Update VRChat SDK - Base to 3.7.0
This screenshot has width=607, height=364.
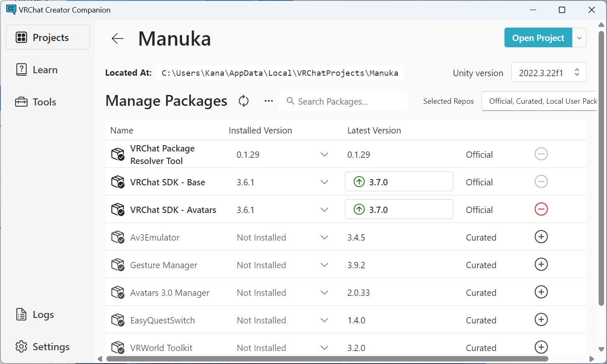pos(399,182)
